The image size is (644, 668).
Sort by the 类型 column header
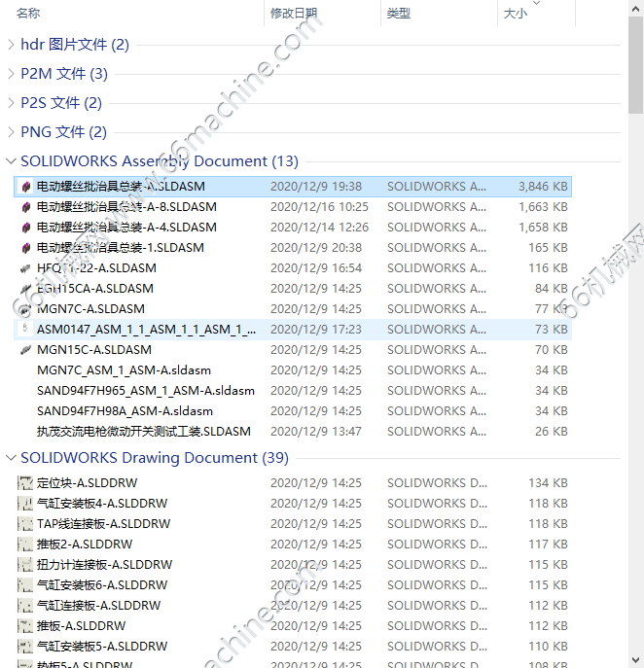[399, 14]
